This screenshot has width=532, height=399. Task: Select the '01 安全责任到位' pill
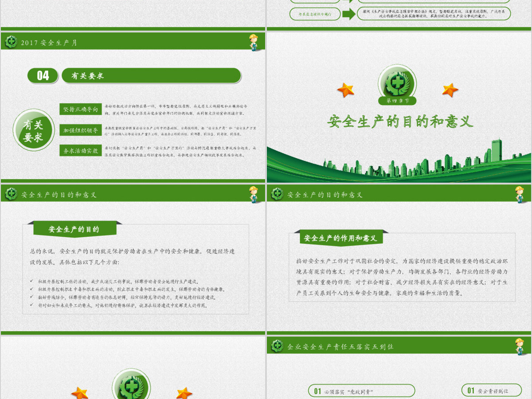(x=492, y=391)
